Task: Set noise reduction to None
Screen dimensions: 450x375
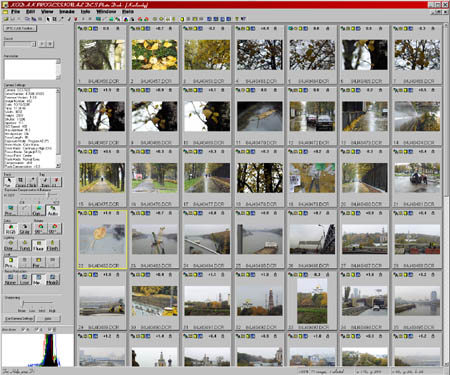Action: pos(10,279)
